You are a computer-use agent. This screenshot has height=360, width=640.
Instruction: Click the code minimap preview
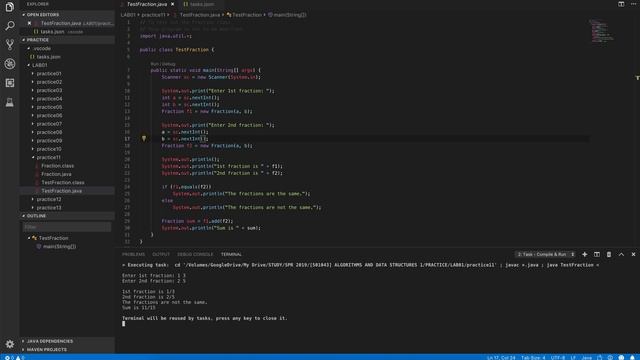click(x=601, y=31)
